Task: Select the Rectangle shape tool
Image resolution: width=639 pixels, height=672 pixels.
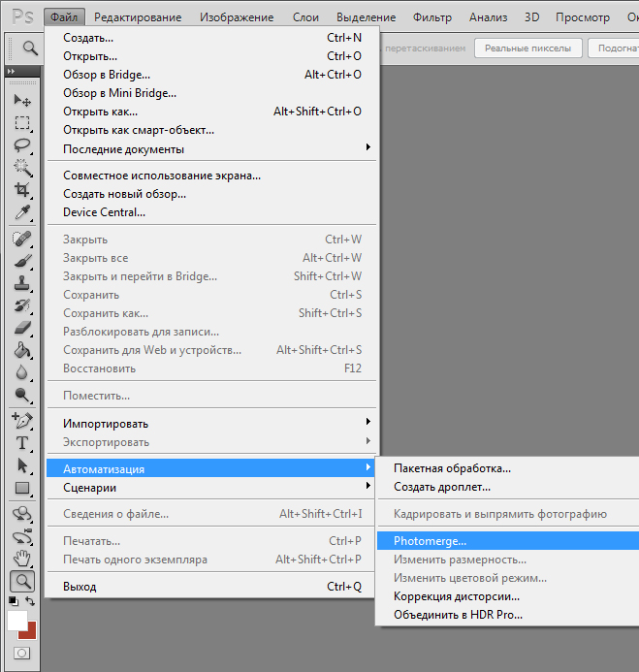Action: (x=22, y=488)
